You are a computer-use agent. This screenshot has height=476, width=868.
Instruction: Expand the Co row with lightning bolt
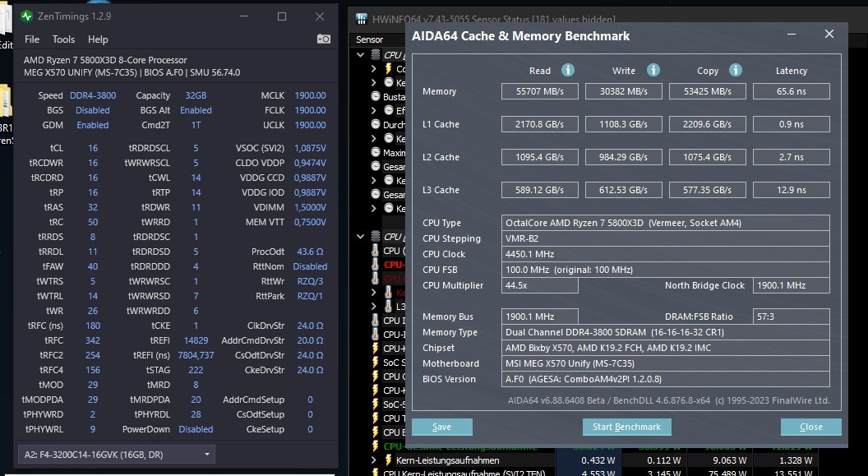(x=374, y=68)
